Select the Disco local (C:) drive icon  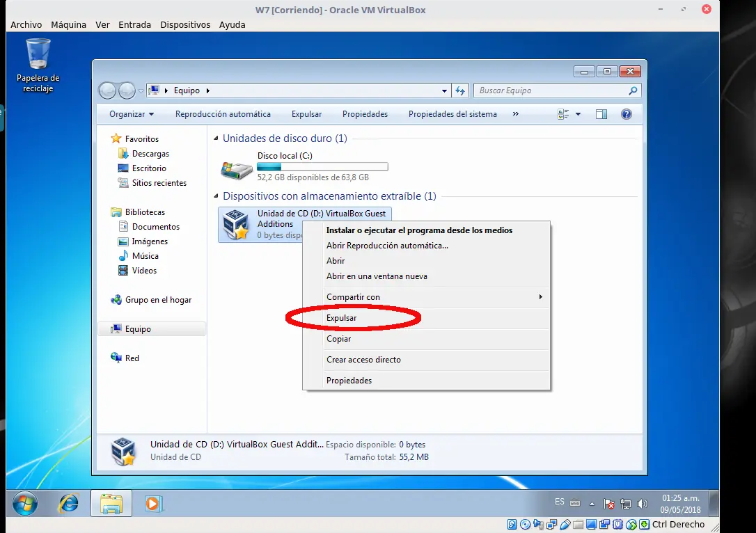[x=236, y=170]
